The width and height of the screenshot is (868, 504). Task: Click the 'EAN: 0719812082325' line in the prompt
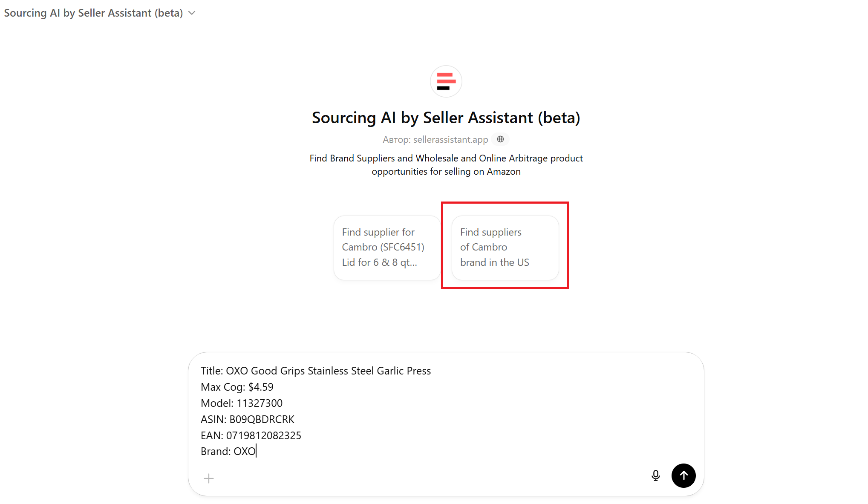(x=251, y=436)
